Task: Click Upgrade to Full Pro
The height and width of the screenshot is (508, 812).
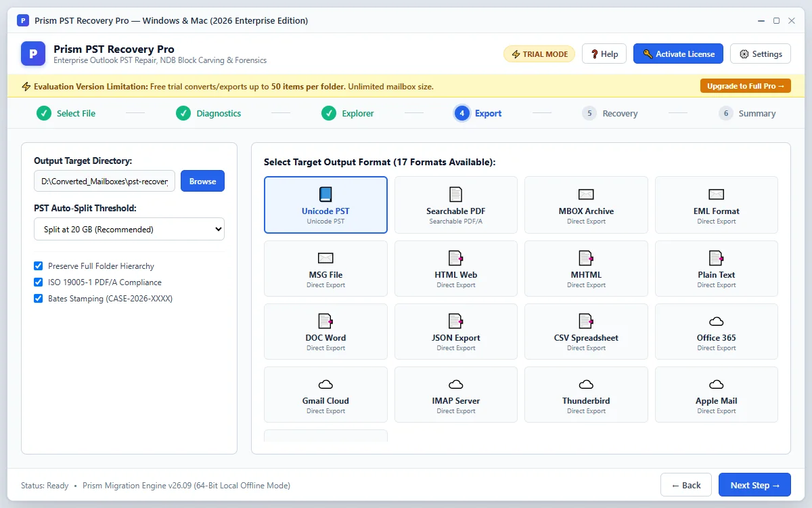Action: (745, 86)
